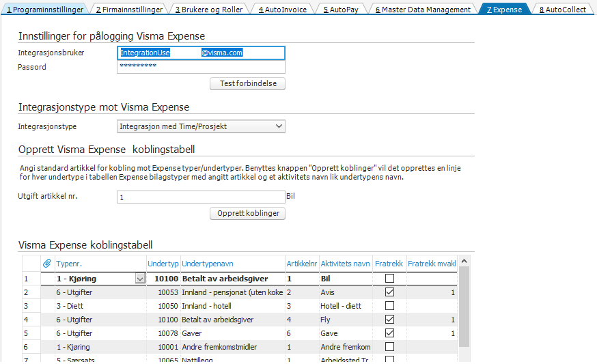Click the Opprett koblinger button
597x364 pixels.
247,213
